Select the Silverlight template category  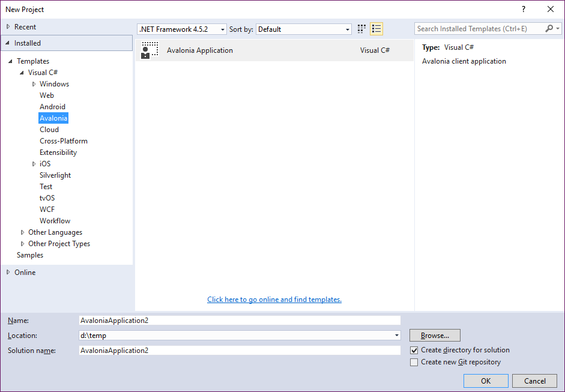click(55, 175)
